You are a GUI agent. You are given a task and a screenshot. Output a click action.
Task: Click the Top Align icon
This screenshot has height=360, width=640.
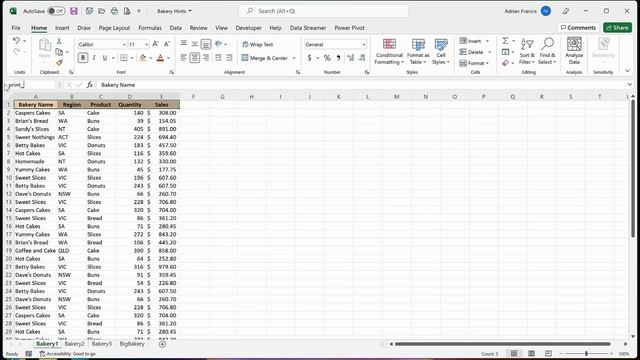pos(184,44)
